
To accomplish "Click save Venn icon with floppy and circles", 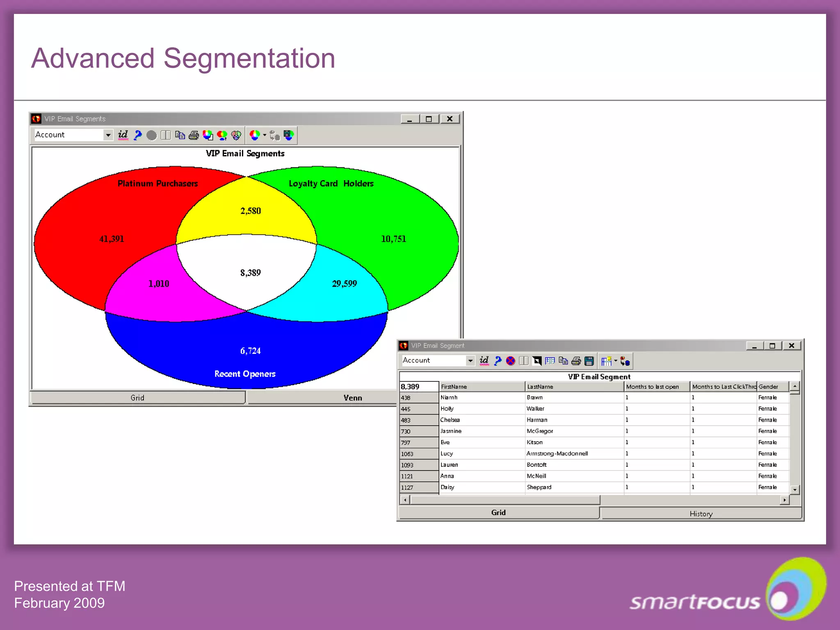I will 289,135.
